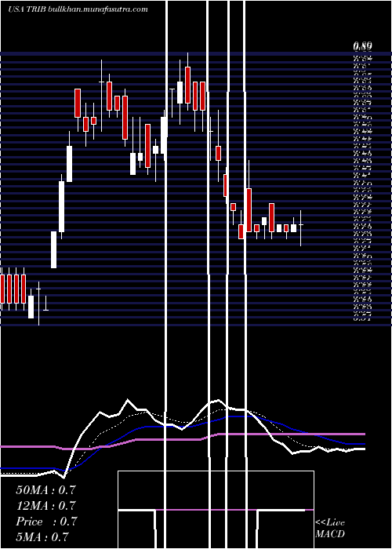Select the 5MA : 0.7 label
The height and width of the screenshot is (549, 392).
coord(42,536)
